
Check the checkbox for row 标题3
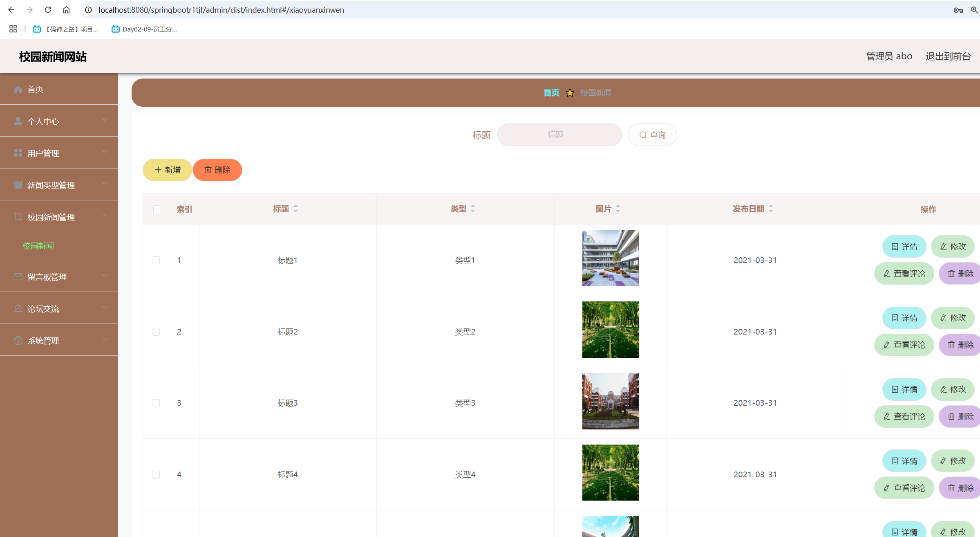tap(156, 403)
